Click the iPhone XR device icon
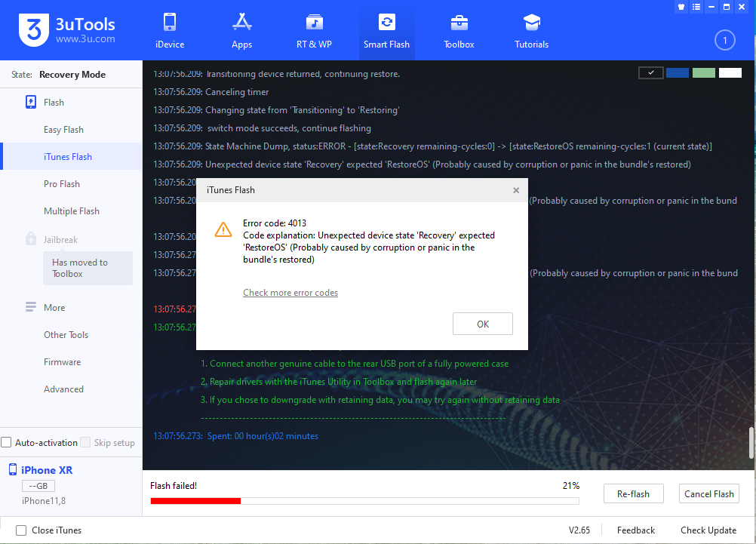 click(x=13, y=469)
